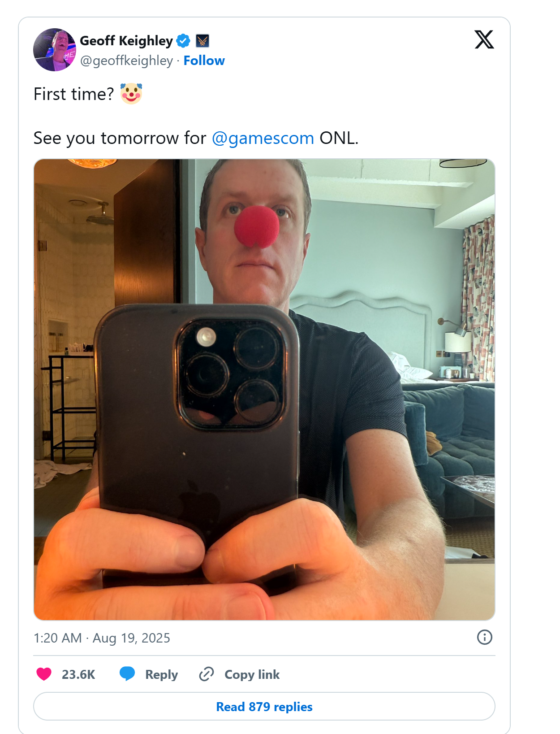Click the @geoffkeighley handle
The height and width of the screenshot is (734, 560).
point(126,61)
